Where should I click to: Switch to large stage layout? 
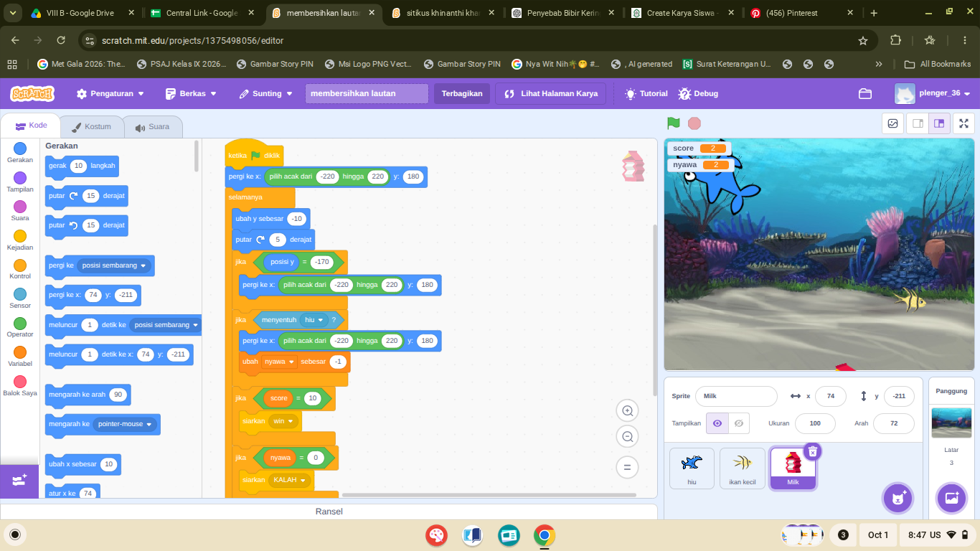pos(939,123)
